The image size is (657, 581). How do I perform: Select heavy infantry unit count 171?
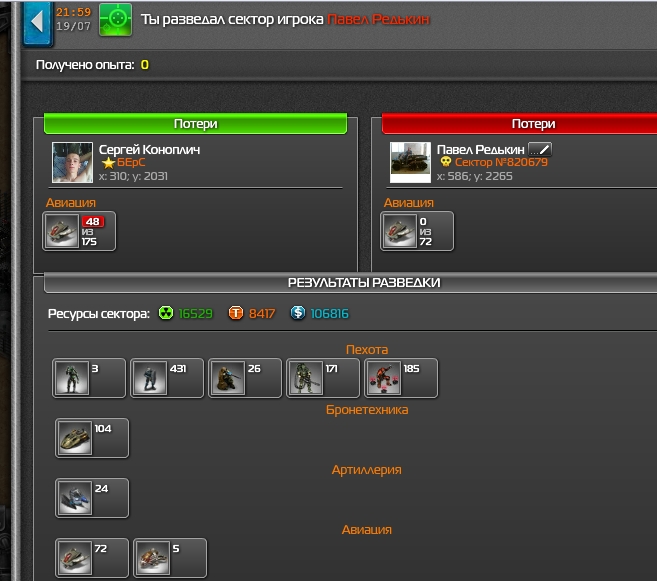pyautogui.click(x=323, y=378)
